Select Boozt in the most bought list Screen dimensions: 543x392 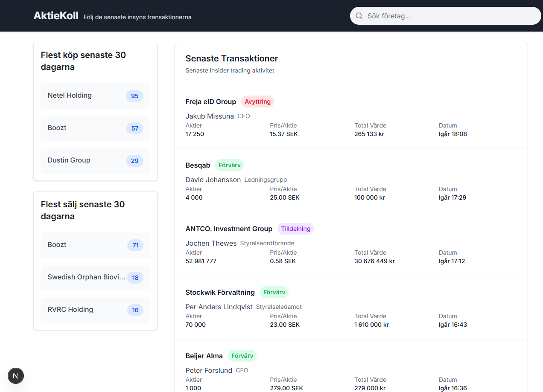(57, 128)
